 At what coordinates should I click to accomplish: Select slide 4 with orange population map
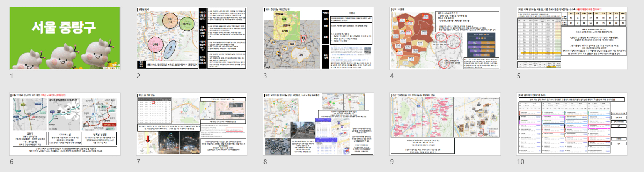[x=445, y=39]
